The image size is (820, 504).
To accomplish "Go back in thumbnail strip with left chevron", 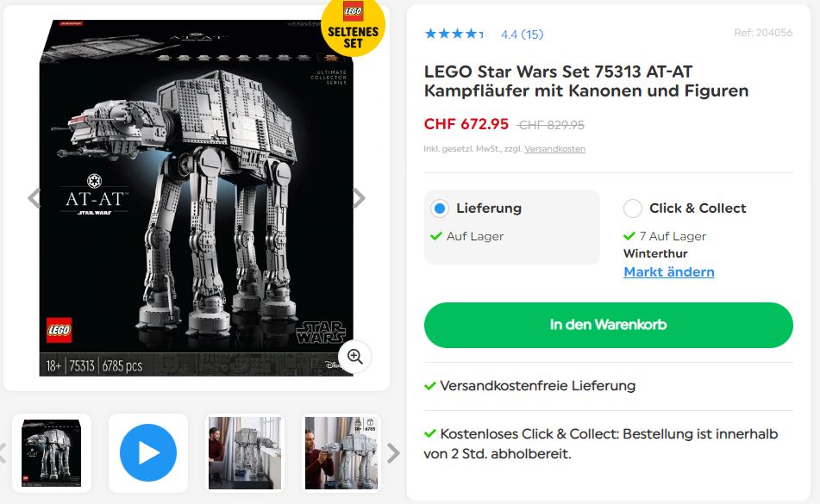I will 2,453.
